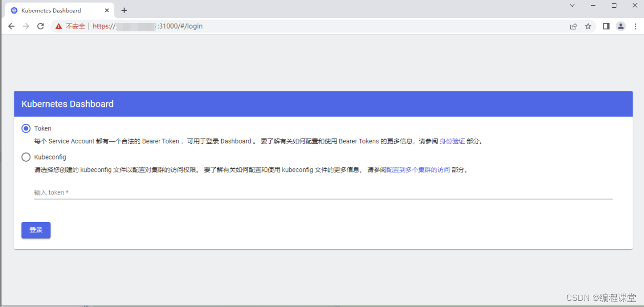Click the 登录 login button
Viewport: 644px width, 307px height.
[35, 230]
